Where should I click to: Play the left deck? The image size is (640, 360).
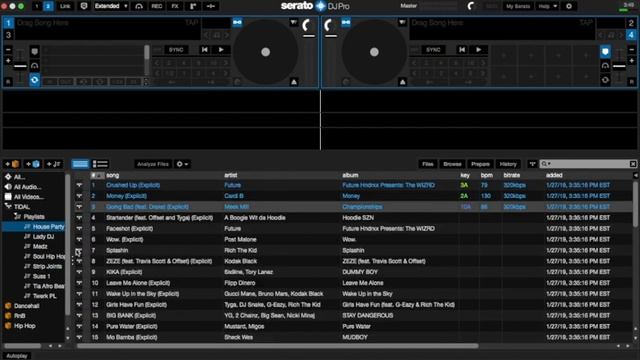point(221,50)
